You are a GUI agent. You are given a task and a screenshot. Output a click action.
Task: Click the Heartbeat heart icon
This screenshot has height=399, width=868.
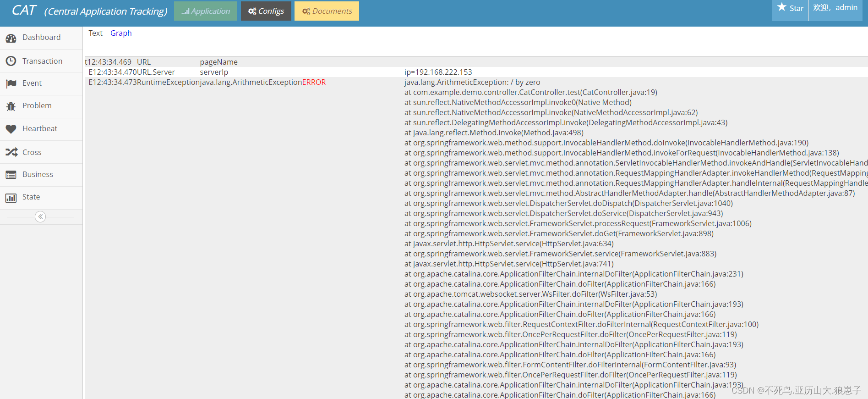tap(11, 129)
